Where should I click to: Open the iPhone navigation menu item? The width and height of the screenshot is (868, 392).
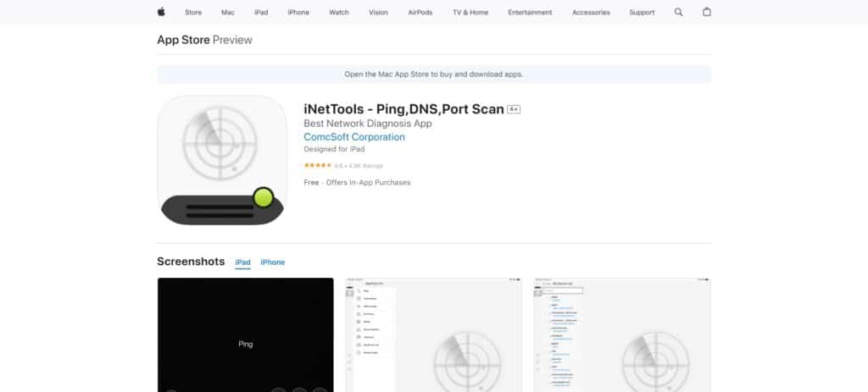pyautogui.click(x=298, y=12)
